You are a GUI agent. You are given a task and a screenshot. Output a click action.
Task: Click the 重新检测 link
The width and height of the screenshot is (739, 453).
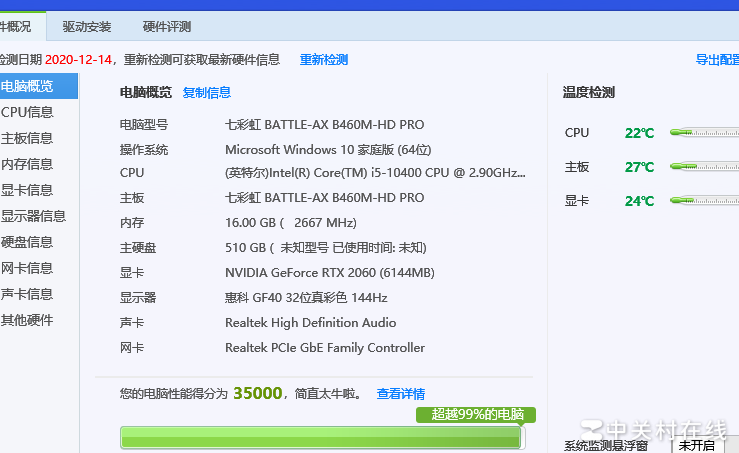coord(323,60)
